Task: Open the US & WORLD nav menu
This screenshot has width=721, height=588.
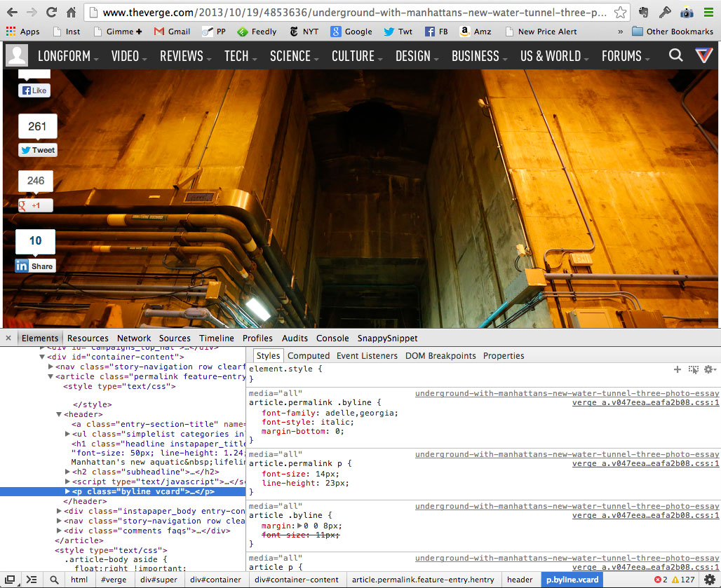Action: click(x=554, y=56)
